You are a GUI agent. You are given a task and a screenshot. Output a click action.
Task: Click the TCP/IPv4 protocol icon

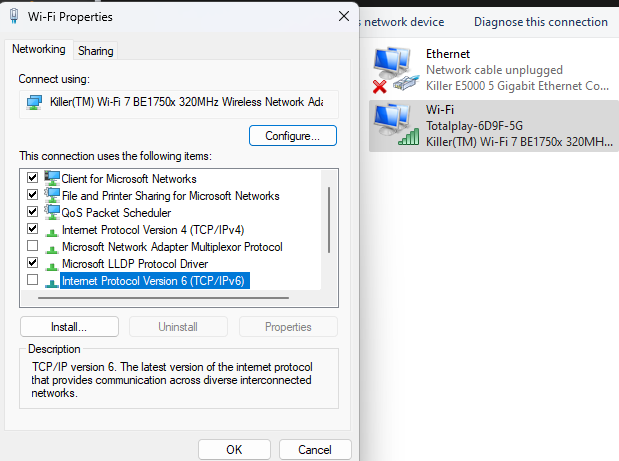(52, 232)
